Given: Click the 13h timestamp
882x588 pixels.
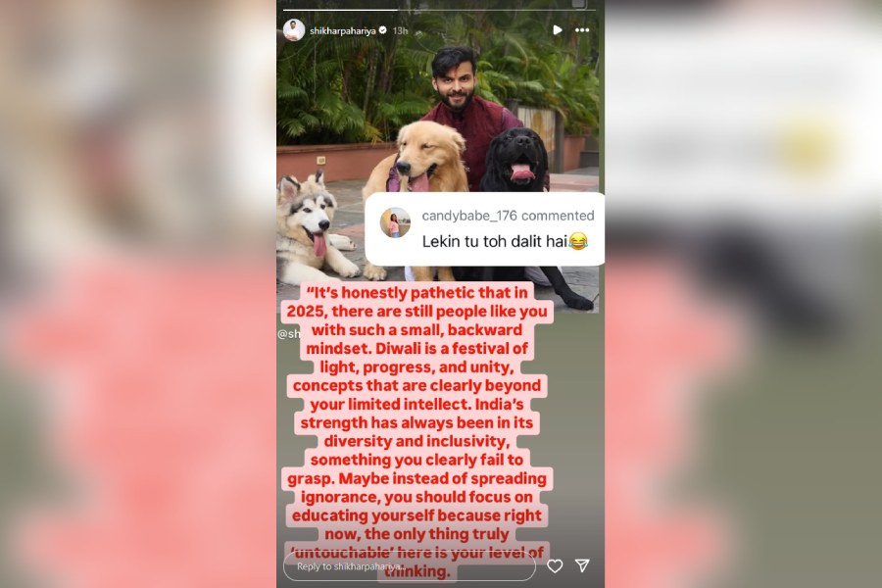Looking at the screenshot, I should coord(400,31).
